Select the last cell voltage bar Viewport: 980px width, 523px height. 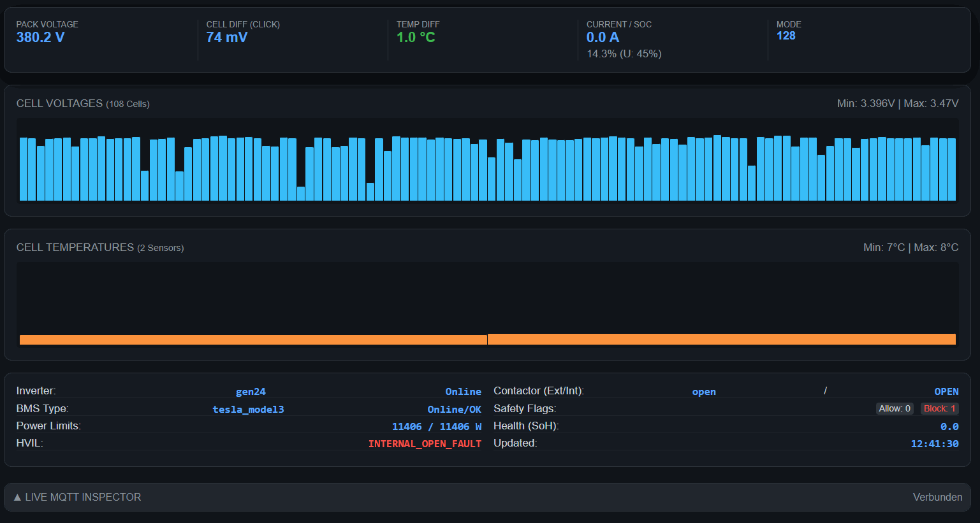pyautogui.click(x=951, y=169)
